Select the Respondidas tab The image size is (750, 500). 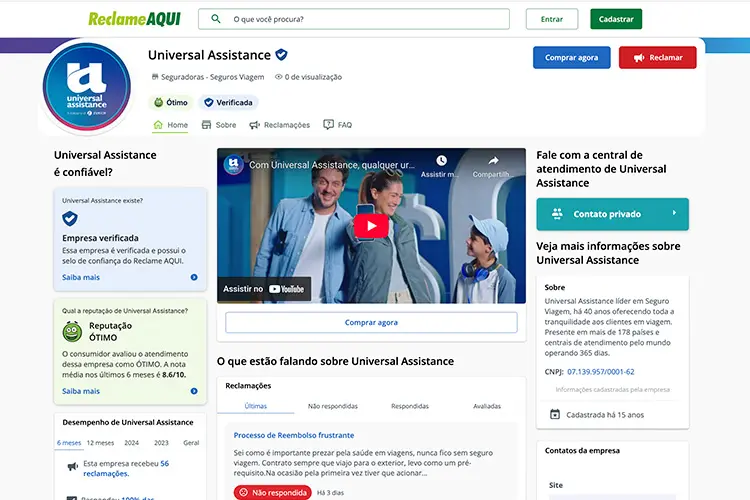click(x=410, y=406)
